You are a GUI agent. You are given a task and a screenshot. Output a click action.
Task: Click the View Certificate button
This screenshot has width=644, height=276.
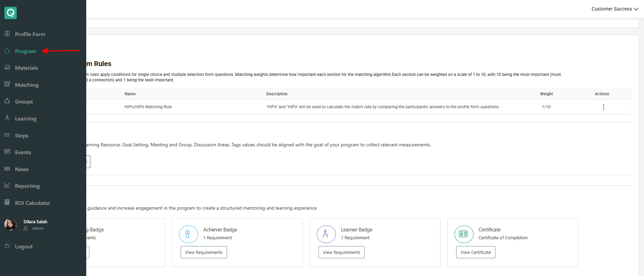click(475, 252)
